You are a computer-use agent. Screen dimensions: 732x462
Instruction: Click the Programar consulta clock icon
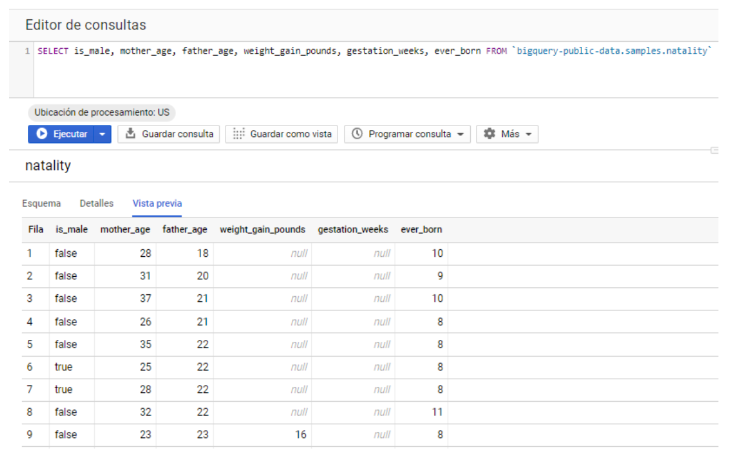coord(357,134)
